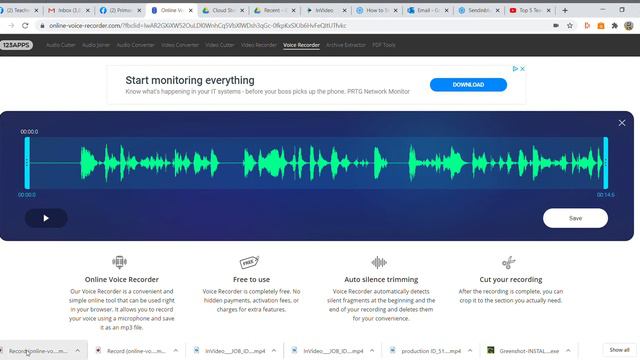Close the Gmail Inbox tab
The width and height of the screenshot is (640, 360).
(87, 10)
